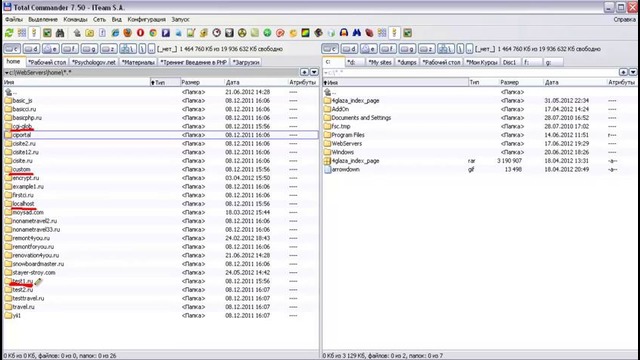Screen dimensions: 640x360
Task: Click the keys toolbar icon
Action: click(204, 33)
